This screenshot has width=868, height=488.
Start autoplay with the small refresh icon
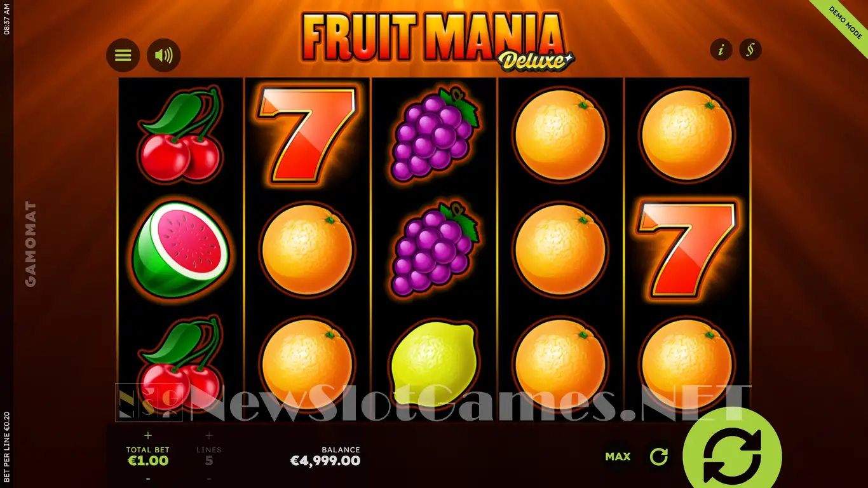pyautogui.click(x=659, y=456)
